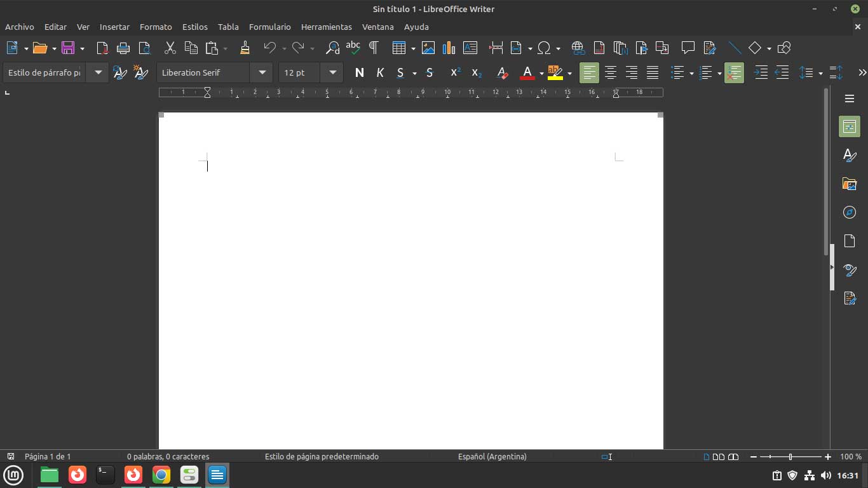Screen dimensions: 868x488
Task: Open the Insertar menu
Action: (x=114, y=27)
